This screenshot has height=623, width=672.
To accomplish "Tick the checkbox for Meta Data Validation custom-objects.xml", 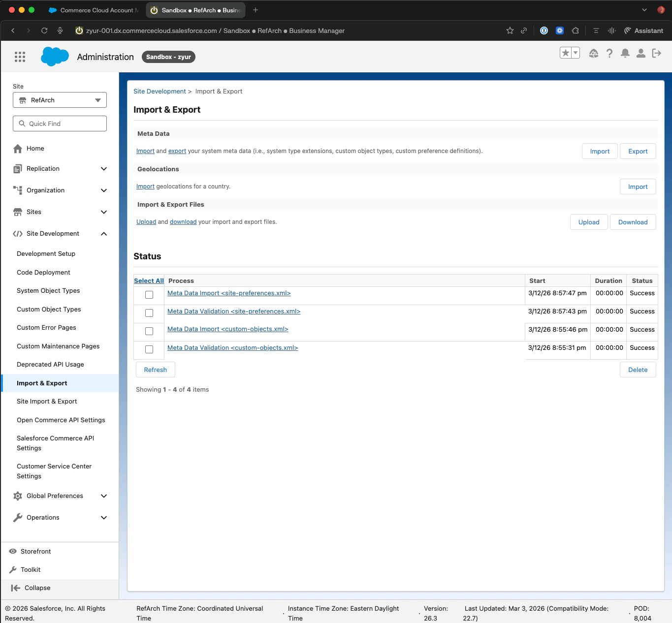I will (x=149, y=349).
